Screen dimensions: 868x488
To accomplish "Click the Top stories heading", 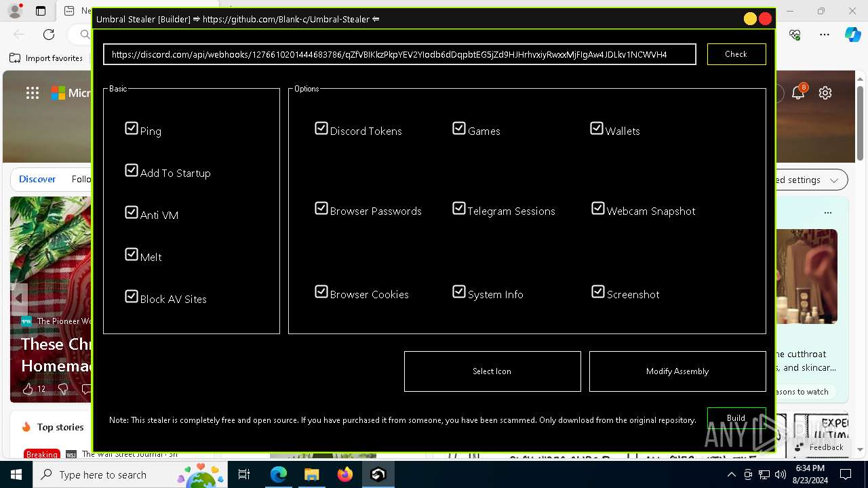I will [x=60, y=427].
